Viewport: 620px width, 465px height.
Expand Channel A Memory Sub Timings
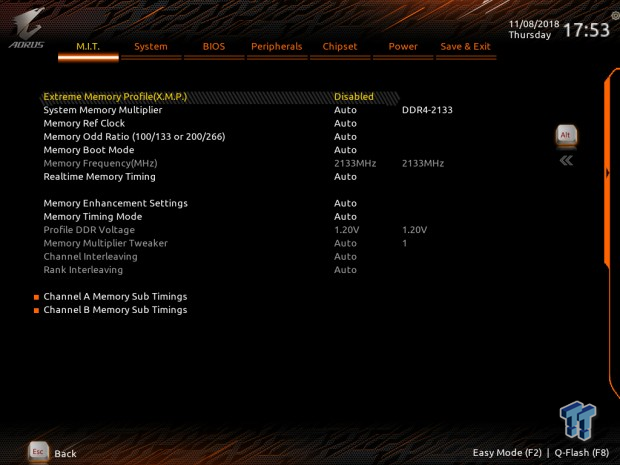tap(115, 297)
